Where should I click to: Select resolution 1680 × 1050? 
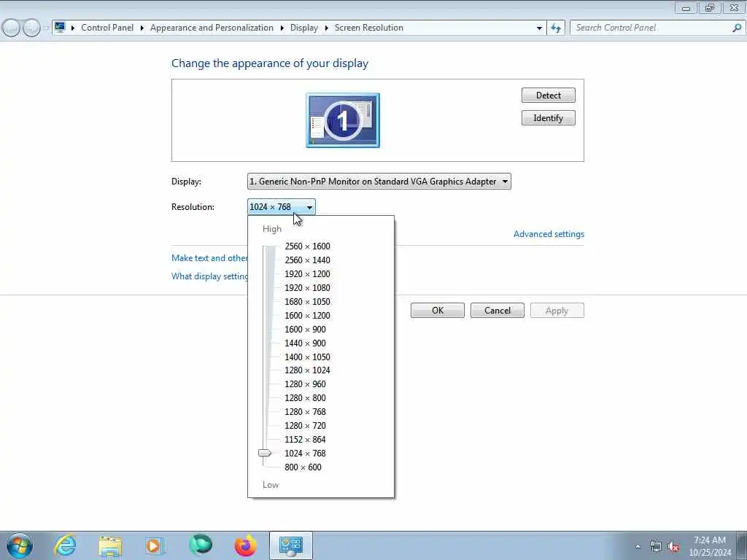pyautogui.click(x=307, y=301)
